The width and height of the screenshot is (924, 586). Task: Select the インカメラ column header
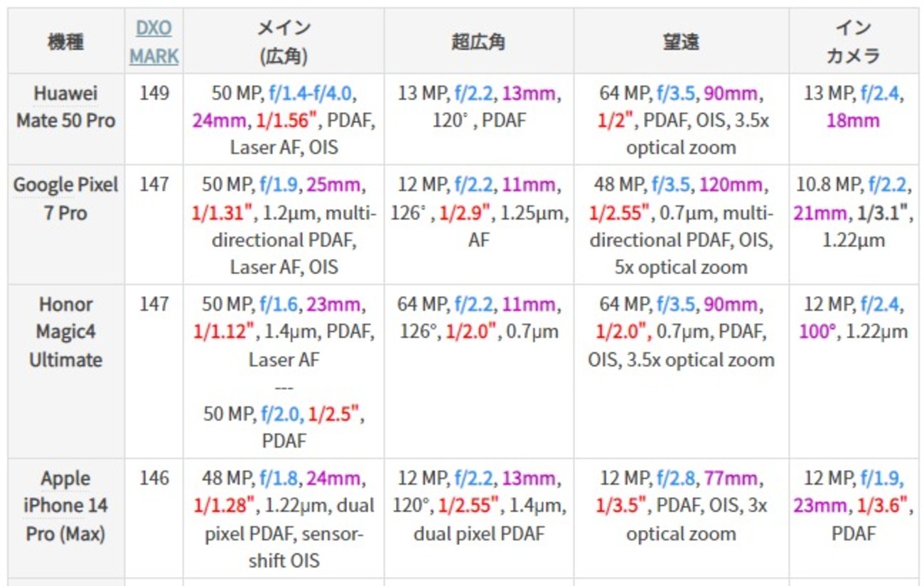point(853,42)
